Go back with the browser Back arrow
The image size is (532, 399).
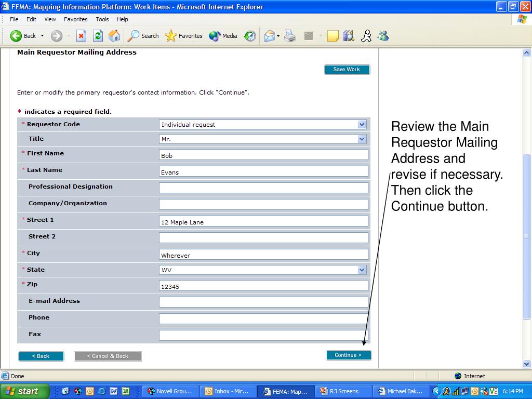tap(23, 36)
